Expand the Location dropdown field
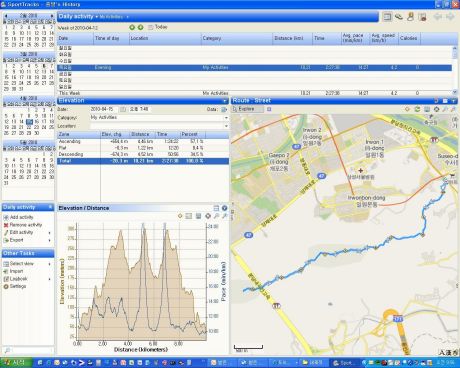The width and height of the screenshot is (460, 368). coord(226,126)
